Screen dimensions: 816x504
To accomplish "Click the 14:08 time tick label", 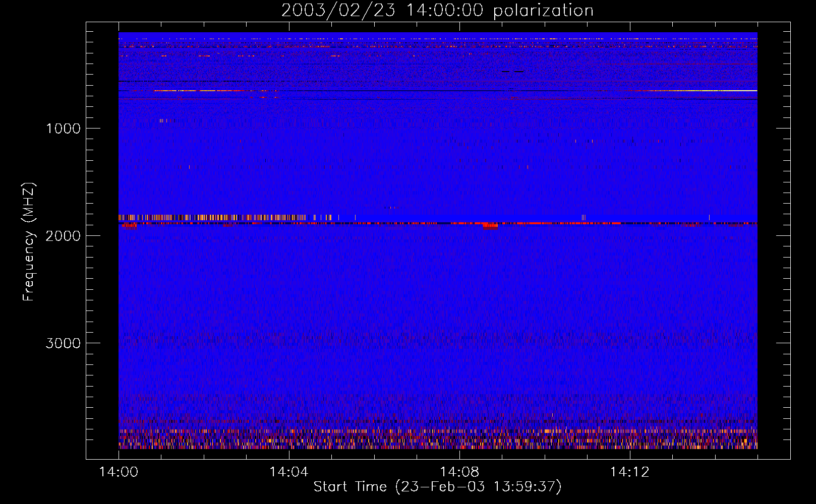I will [459, 472].
